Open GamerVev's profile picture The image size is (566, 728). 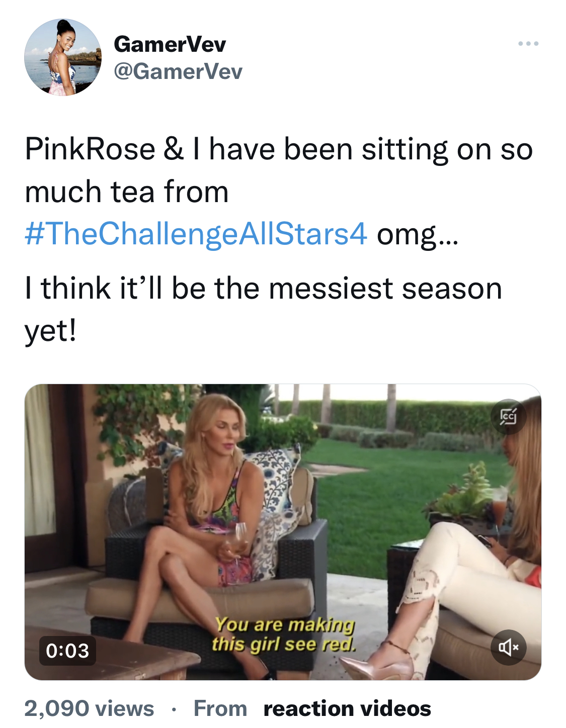pyautogui.click(x=63, y=57)
